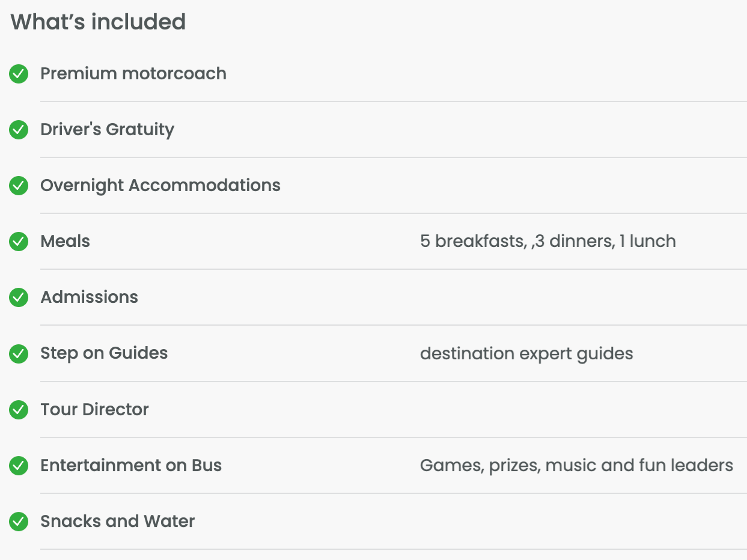Select the green check for Overnight Accommodations
The width and height of the screenshot is (747, 560).
point(19,186)
